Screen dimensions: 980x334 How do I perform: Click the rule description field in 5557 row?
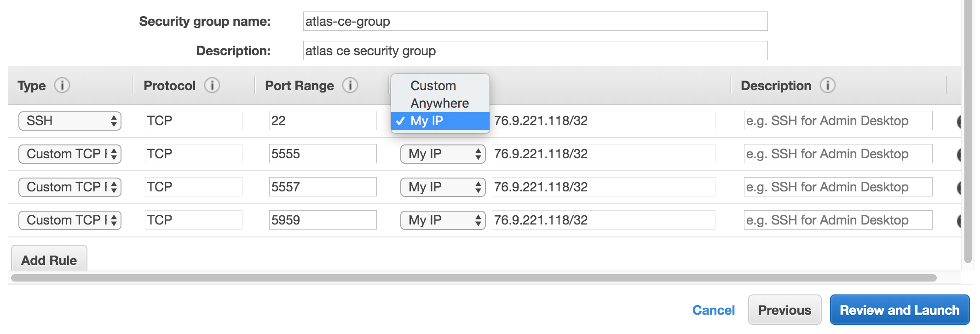[x=838, y=187]
